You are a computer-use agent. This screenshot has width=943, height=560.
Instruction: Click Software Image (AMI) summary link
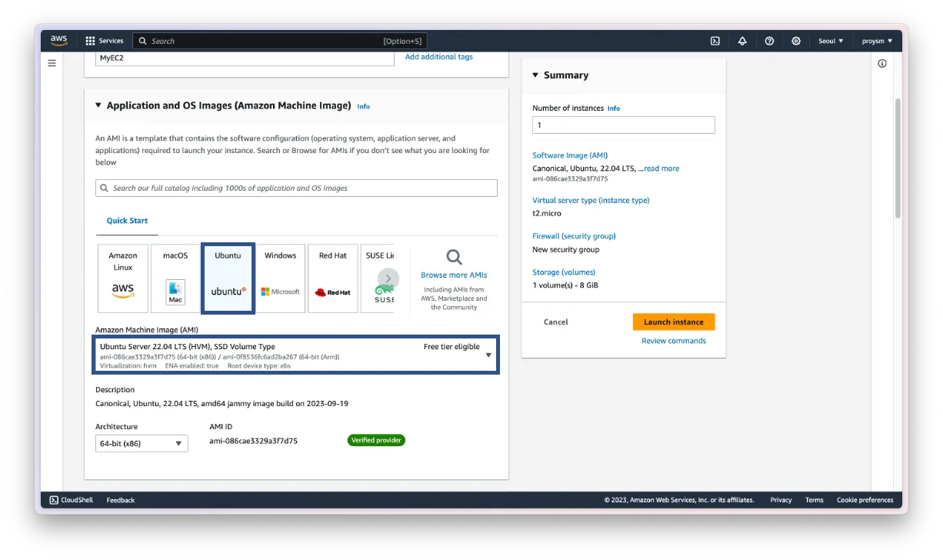pos(570,155)
